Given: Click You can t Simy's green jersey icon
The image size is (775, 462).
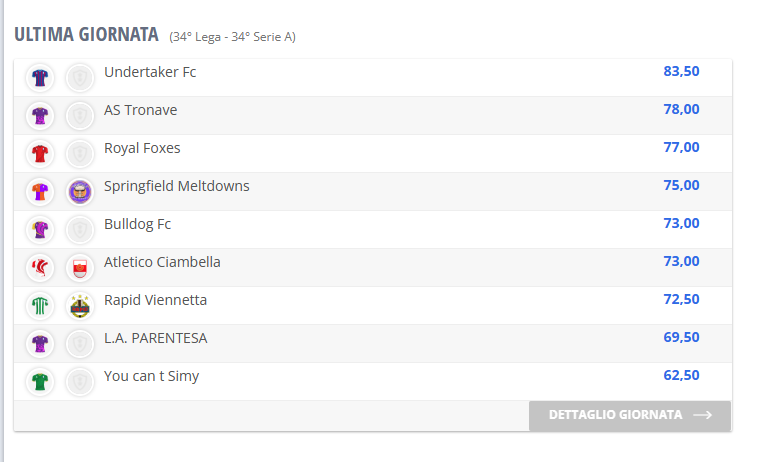Looking at the screenshot, I should (x=40, y=382).
